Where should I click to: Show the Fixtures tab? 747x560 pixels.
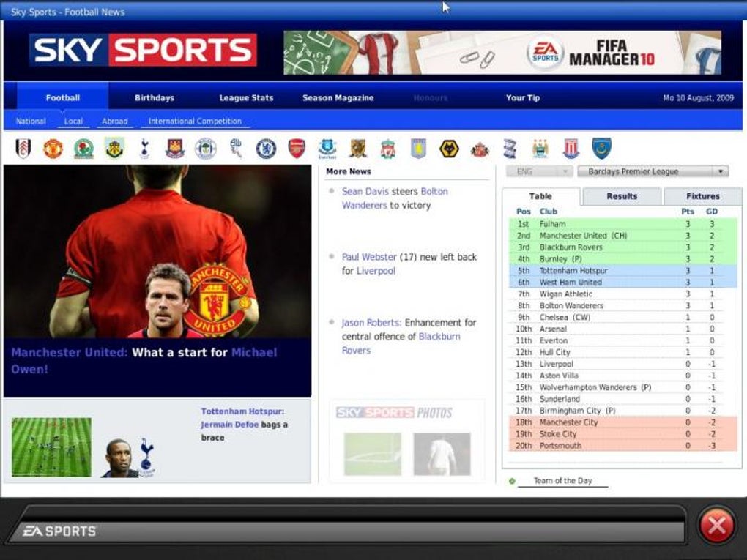click(703, 196)
